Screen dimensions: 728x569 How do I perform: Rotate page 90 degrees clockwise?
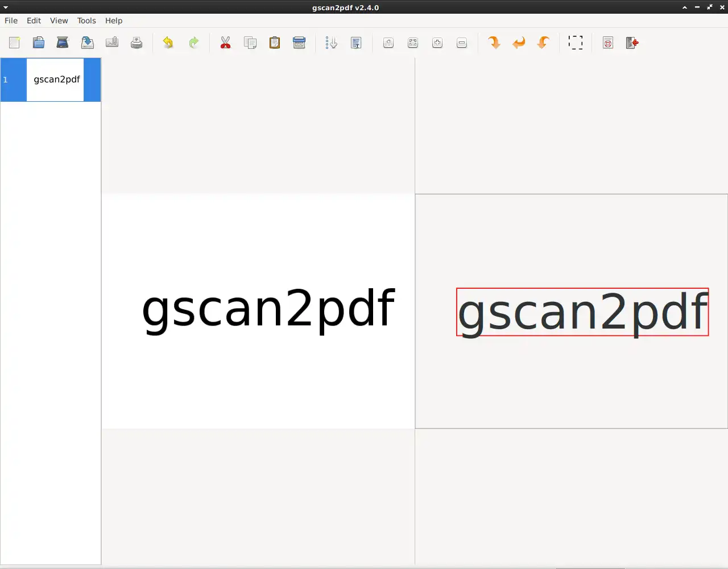tap(494, 43)
